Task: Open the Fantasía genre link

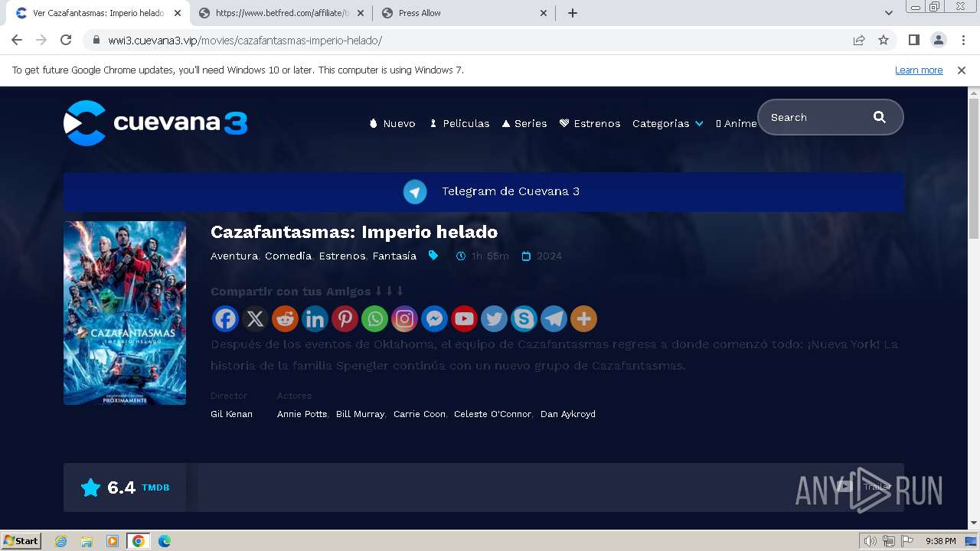Action: [394, 256]
